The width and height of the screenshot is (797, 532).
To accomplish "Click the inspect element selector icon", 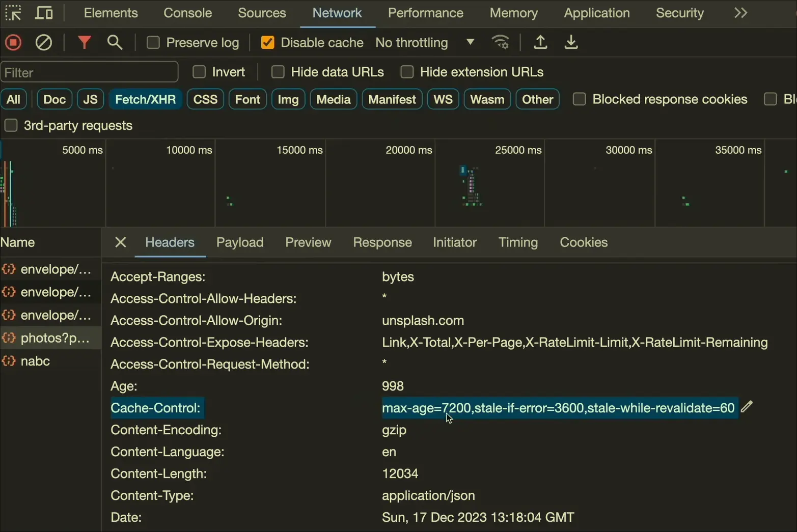I will click(13, 13).
